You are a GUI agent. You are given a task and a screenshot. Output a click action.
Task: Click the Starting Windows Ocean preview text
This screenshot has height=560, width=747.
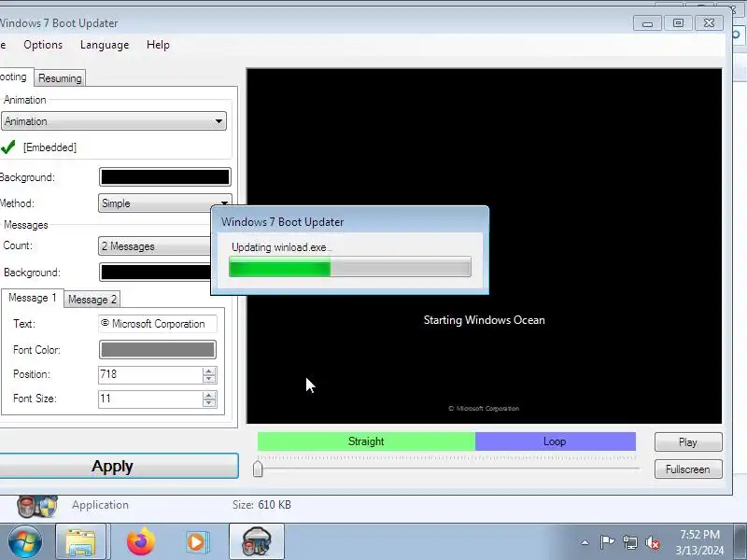coord(484,320)
